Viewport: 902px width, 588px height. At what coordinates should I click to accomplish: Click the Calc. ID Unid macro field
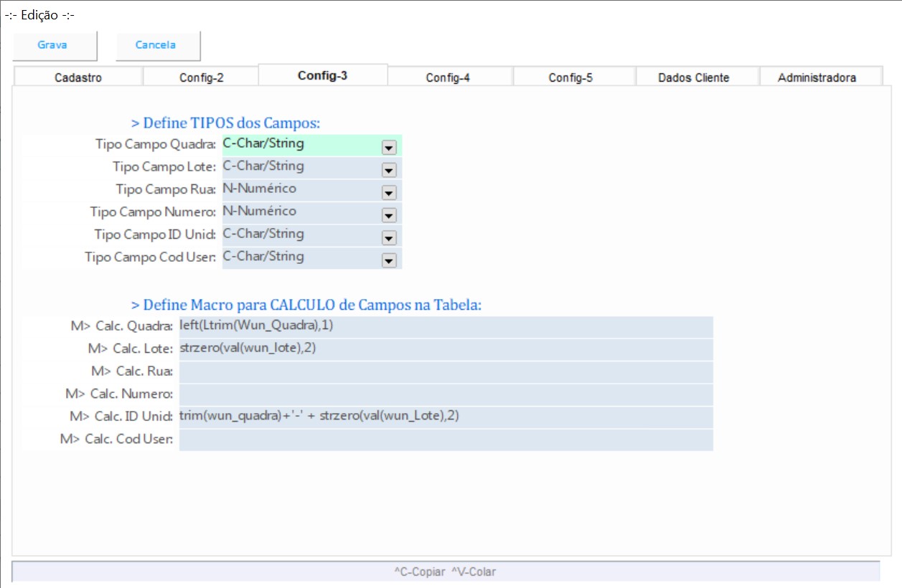point(445,417)
